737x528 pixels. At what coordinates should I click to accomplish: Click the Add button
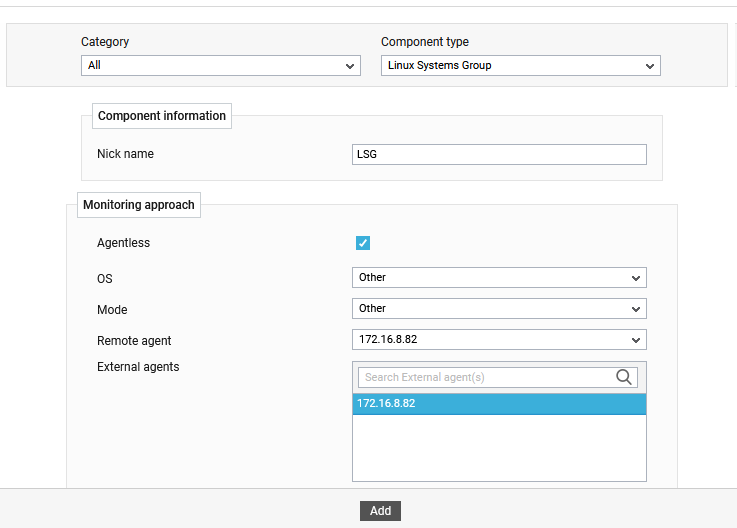click(380, 511)
